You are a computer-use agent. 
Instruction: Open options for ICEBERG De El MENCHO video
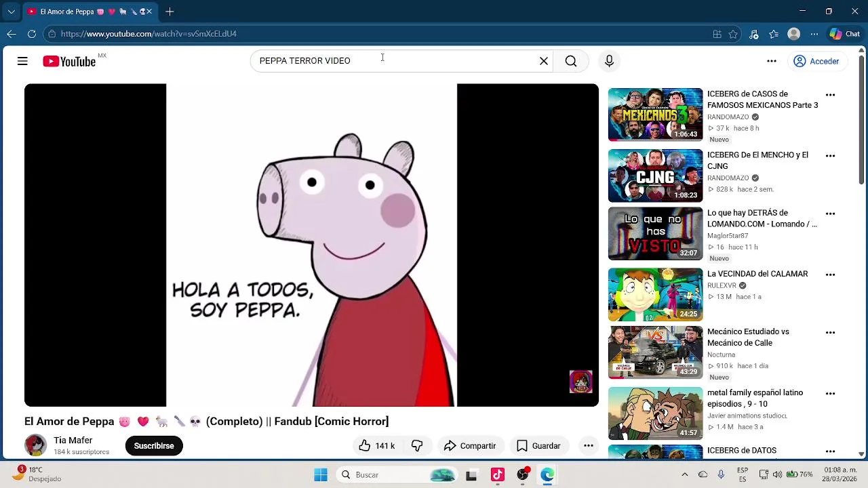(x=830, y=156)
